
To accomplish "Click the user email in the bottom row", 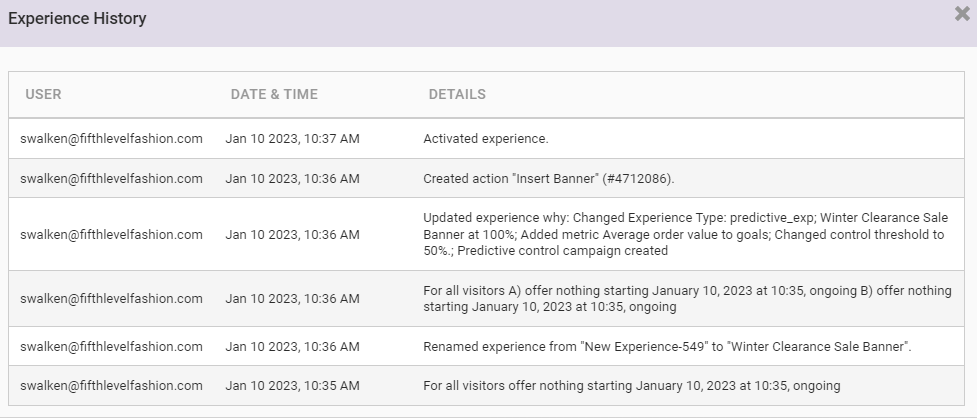I will click(x=111, y=385).
